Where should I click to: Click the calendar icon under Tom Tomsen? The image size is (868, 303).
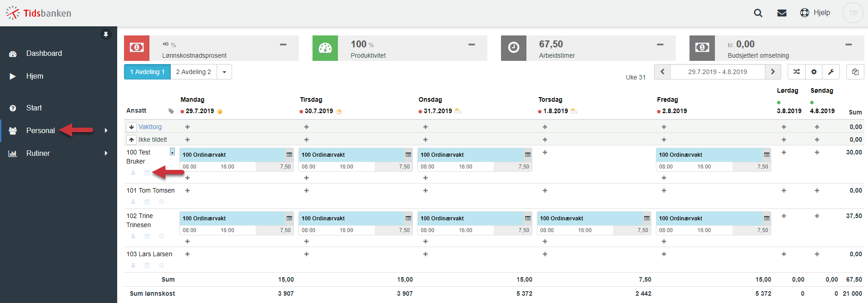point(147,202)
